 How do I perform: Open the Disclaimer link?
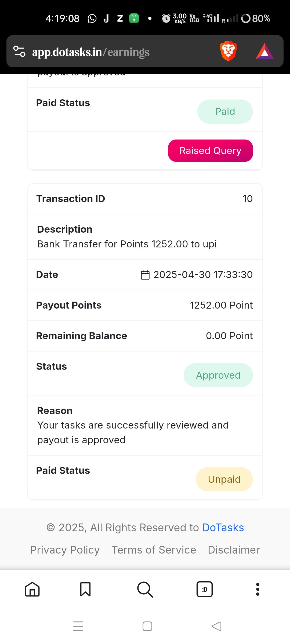tap(234, 550)
